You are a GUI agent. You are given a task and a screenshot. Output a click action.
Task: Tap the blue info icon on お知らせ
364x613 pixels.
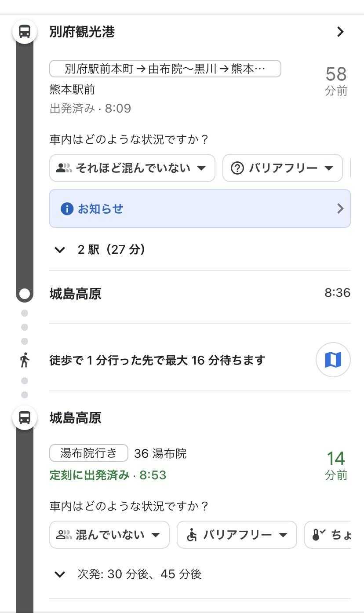click(67, 209)
